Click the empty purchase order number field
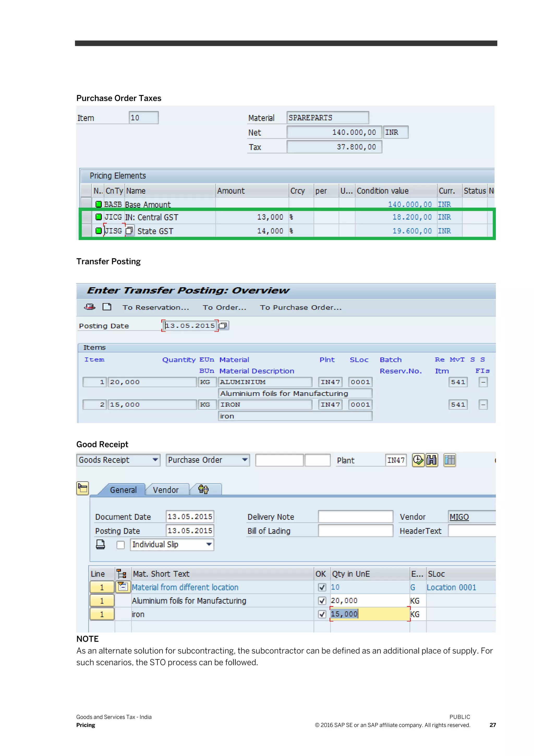This screenshot has width=534, height=756. [279, 460]
